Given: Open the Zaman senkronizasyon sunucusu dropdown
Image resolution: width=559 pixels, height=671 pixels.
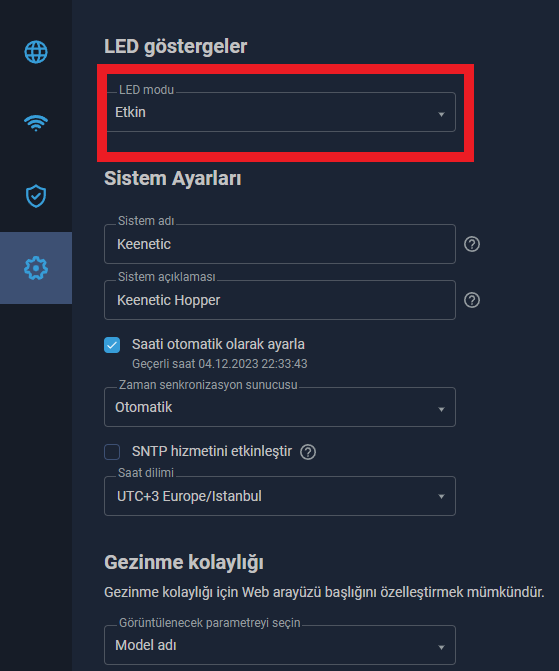Looking at the screenshot, I should pyautogui.click(x=280, y=407).
